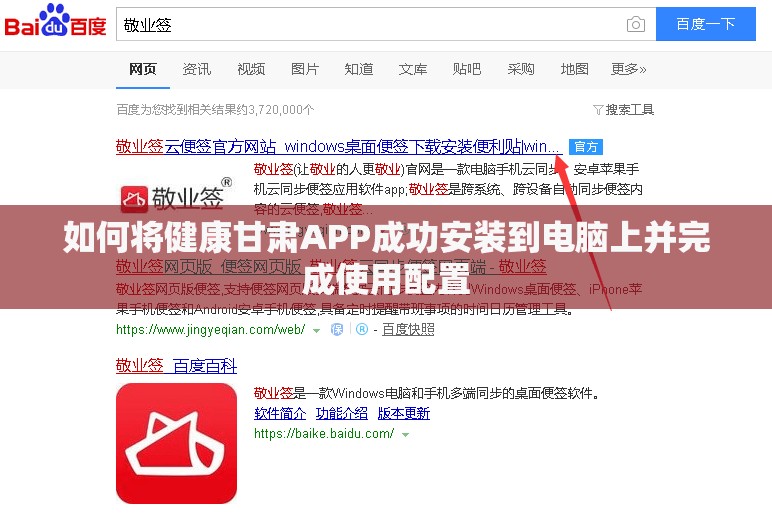Click the 敬业签 logo thumbnail in first result
The image size is (772, 514).
click(x=176, y=196)
